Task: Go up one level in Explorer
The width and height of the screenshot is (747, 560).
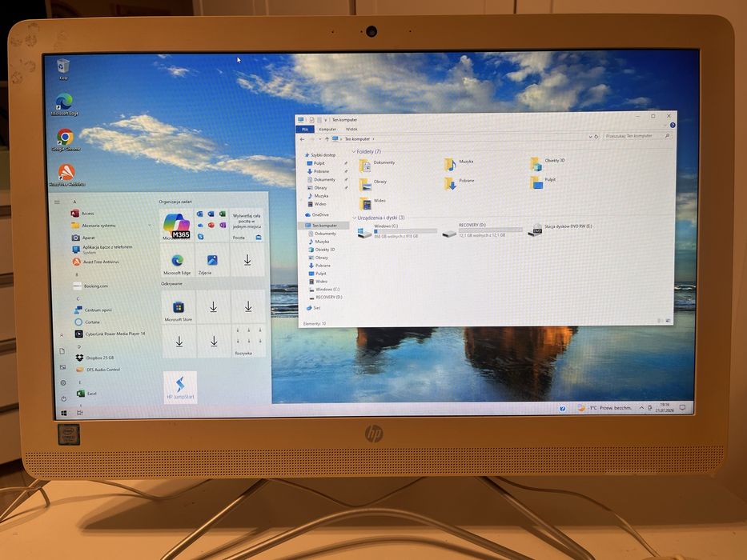Action: pos(327,139)
